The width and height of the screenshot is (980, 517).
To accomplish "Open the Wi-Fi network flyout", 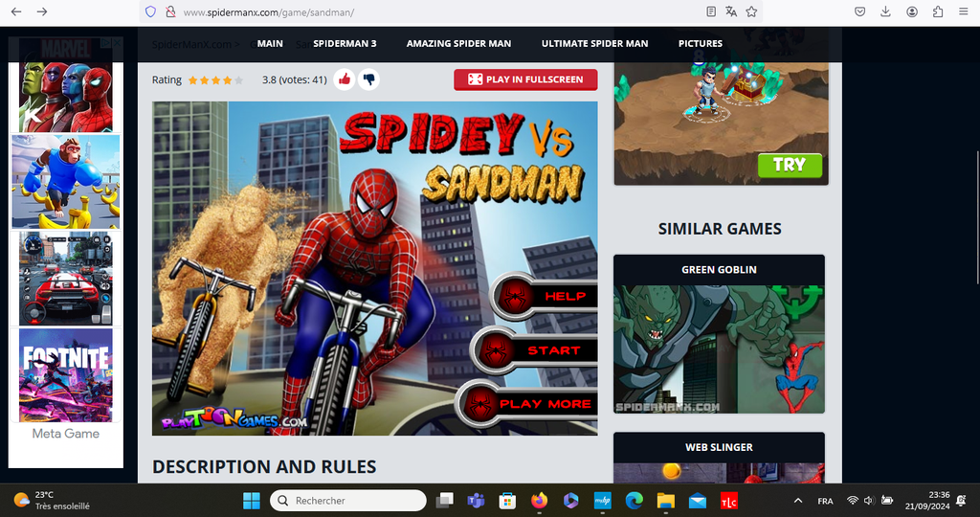I will 853,500.
